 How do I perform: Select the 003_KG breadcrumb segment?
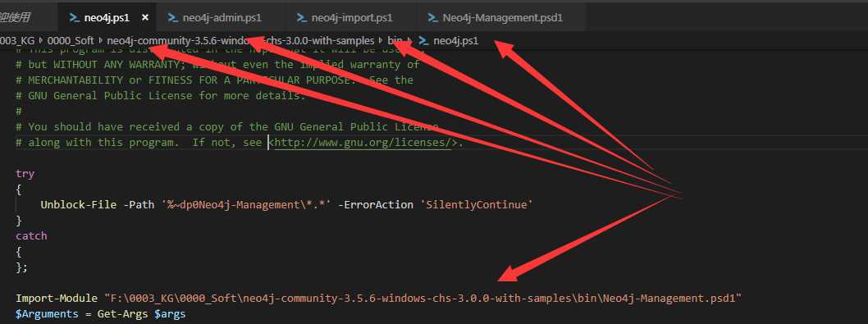pos(17,40)
